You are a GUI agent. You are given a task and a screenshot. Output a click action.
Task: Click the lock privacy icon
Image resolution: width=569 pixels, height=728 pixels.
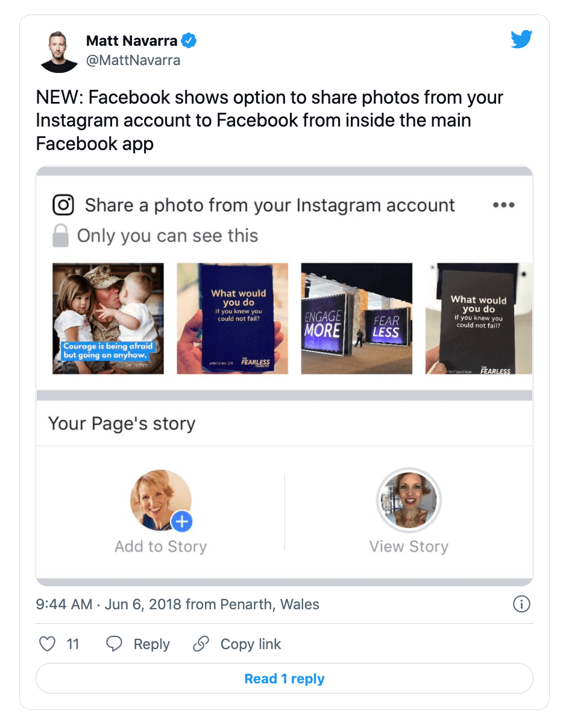pyautogui.click(x=60, y=236)
